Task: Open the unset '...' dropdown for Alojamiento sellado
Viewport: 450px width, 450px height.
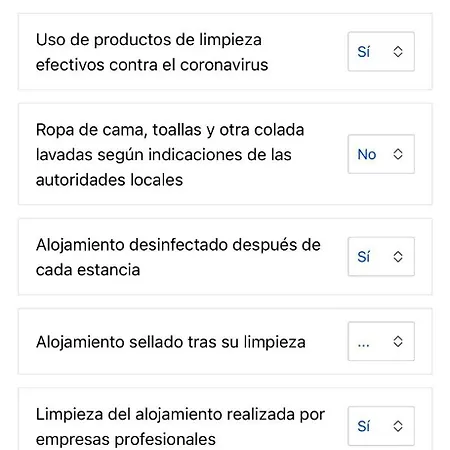Action: [381, 341]
